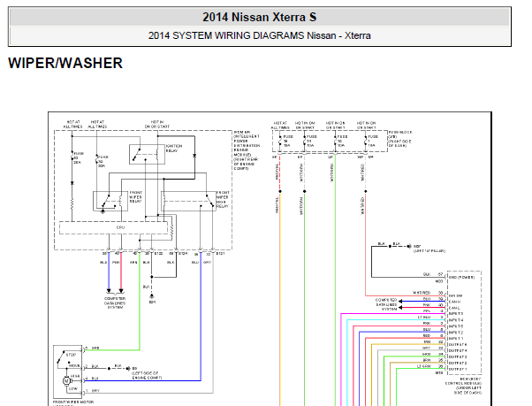This screenshot has width=532, height=406.
Task: Click the CPU block in the IPDM
Action: pos(113,228)
